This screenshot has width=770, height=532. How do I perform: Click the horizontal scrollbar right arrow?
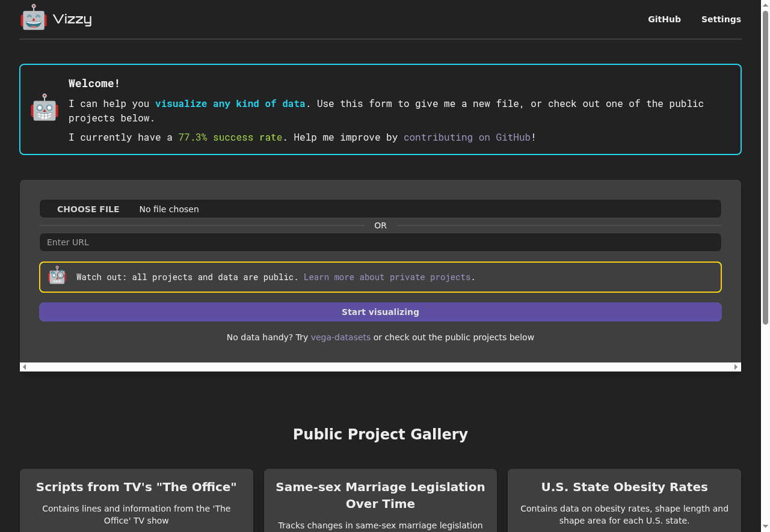(x=736, y=367)
